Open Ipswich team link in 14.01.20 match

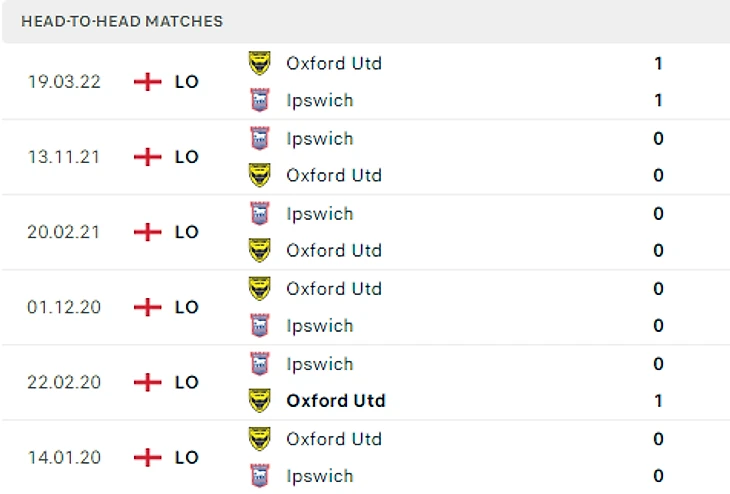(320, 475)
